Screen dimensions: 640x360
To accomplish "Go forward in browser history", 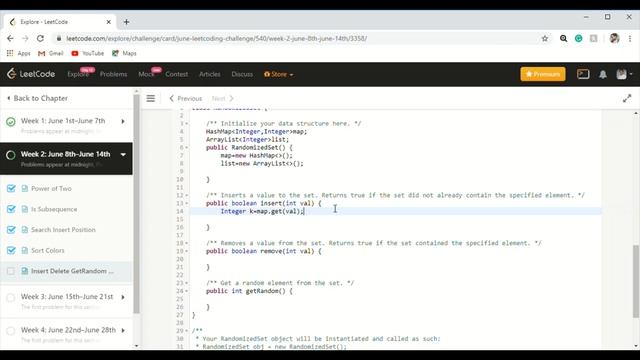I will click(25, 38).
